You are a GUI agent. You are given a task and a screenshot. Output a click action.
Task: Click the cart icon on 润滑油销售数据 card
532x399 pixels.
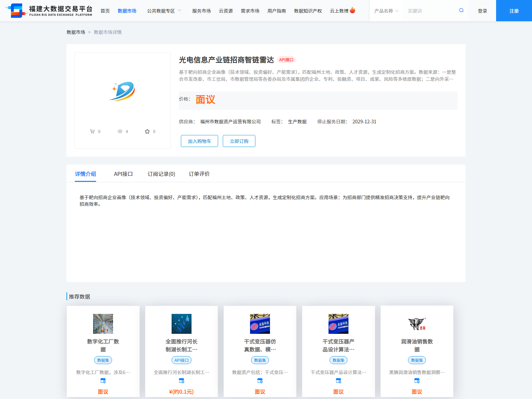pos(417,381)
